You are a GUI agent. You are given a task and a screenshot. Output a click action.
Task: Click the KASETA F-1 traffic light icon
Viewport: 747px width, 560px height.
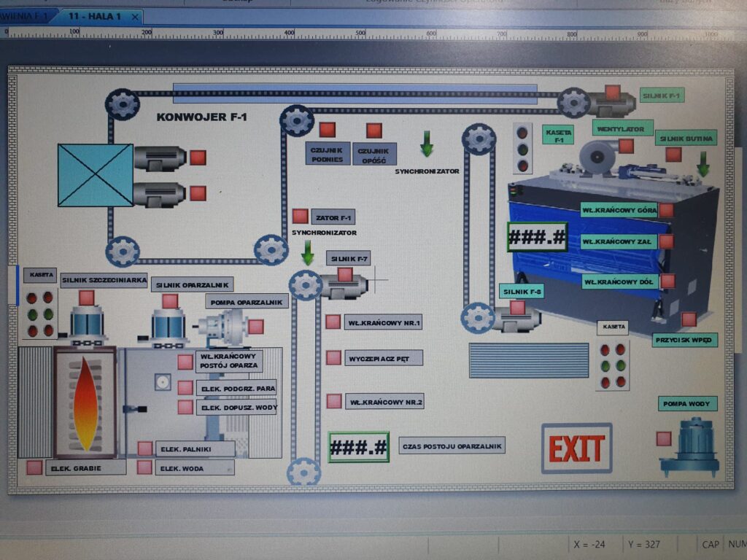522,147
